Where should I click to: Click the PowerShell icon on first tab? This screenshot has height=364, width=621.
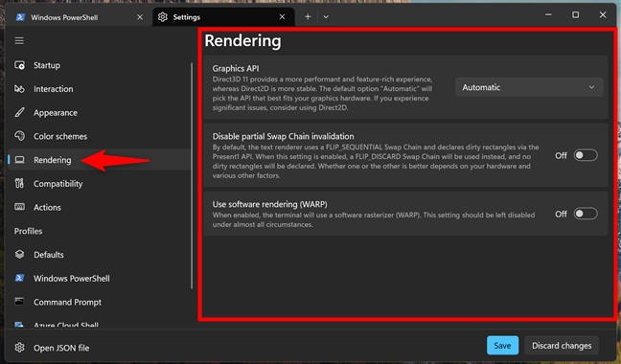[x=20, y=17]
